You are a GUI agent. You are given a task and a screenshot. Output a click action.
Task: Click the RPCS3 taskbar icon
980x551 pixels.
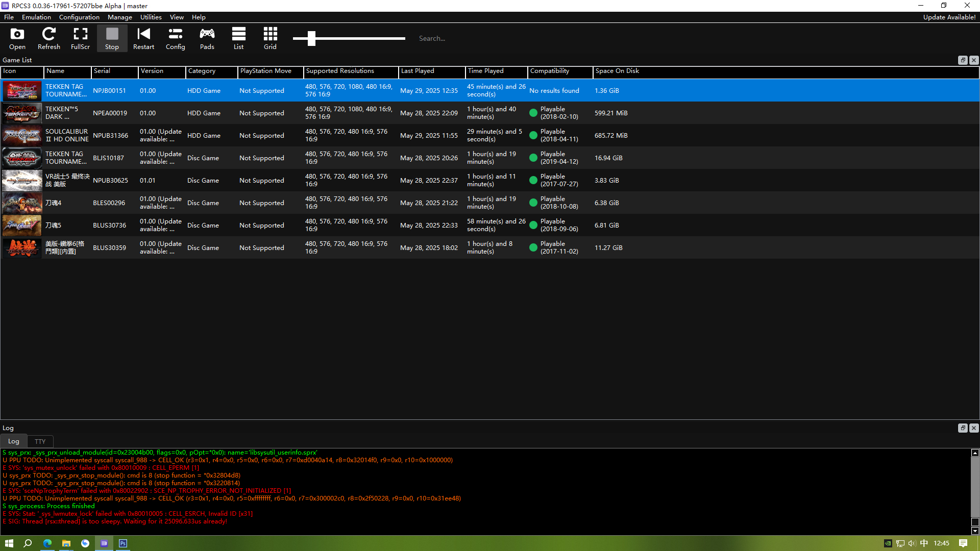point(104,543)
